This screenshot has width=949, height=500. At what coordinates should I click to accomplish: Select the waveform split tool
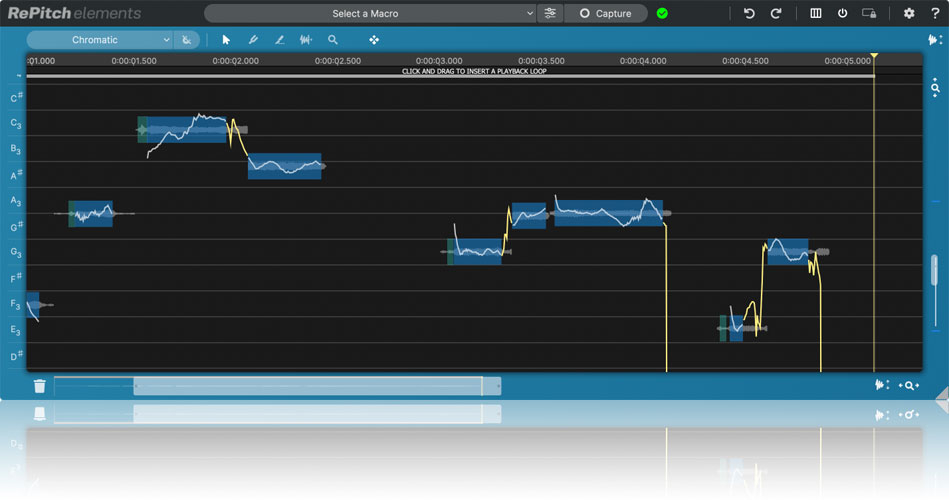tap(306, 40)
